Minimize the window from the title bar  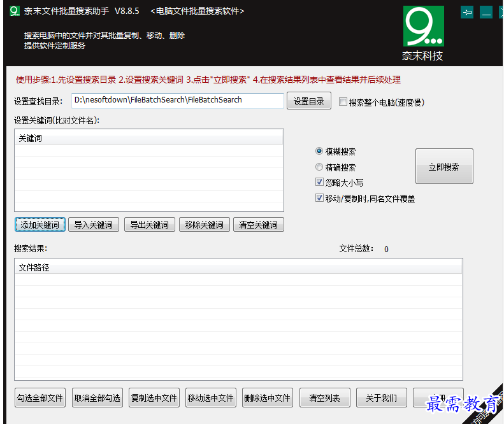(x=486, y=12)
